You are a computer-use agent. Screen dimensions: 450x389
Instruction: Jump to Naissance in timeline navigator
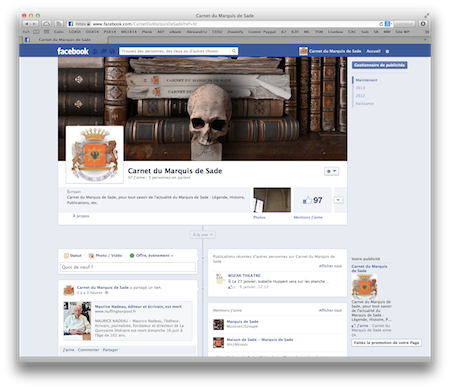pyautogui.click(x=364, y=104)
